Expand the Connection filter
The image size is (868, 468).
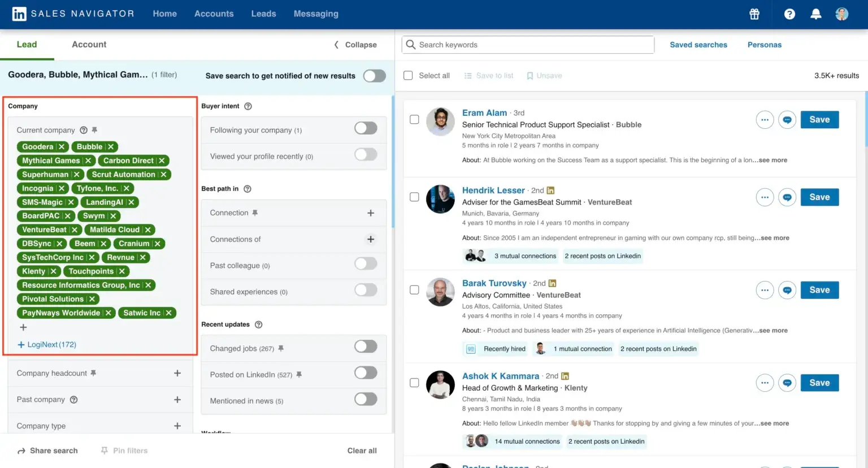(x=371, y=213)
